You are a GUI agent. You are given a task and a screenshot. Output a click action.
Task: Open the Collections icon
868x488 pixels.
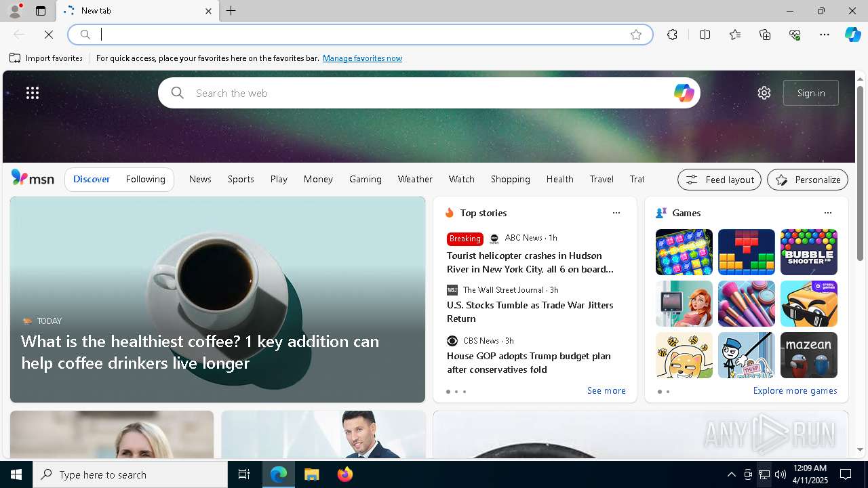(765, 35)
